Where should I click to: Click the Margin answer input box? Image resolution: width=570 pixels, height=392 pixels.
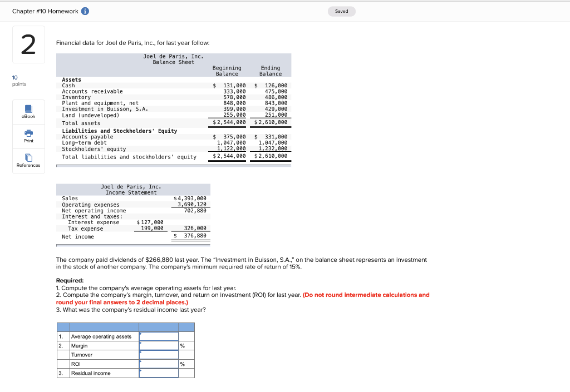159,345
